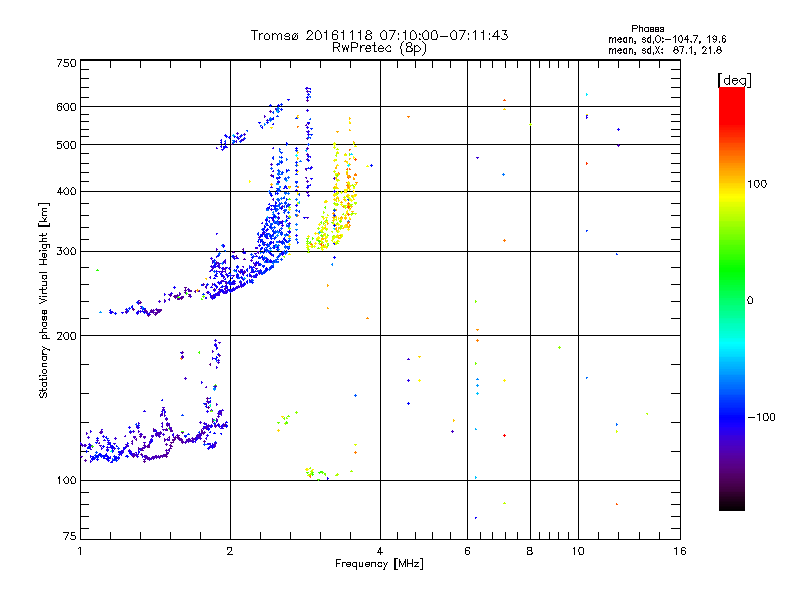This screenshot has width=800, height=600.
Task: Click the 'mean, sd,X: 87.1, 21.8' text
Action: [x=665, y=50]
